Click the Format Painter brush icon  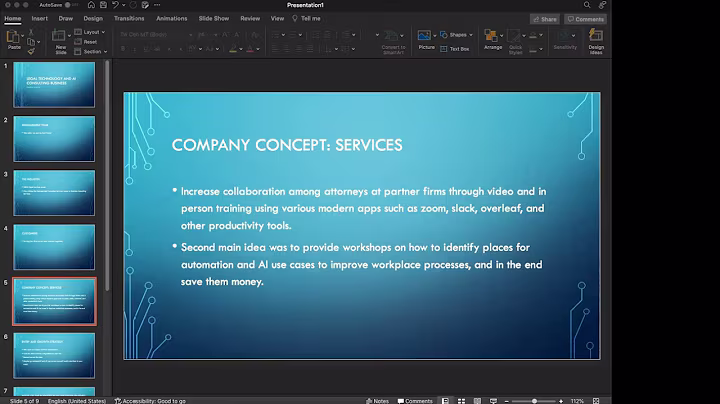[31, 51]
